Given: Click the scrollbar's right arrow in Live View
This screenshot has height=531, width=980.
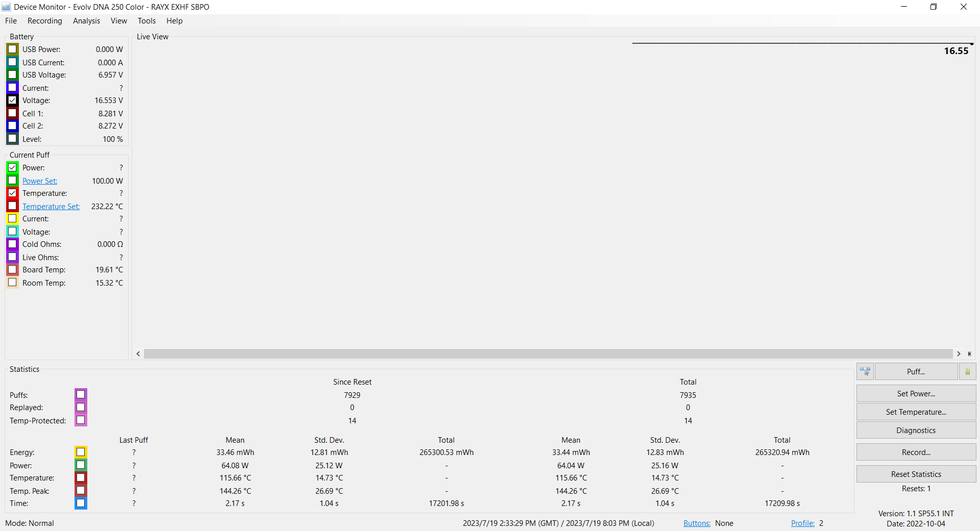Looking at the screenshot, I should coord(959,354).
